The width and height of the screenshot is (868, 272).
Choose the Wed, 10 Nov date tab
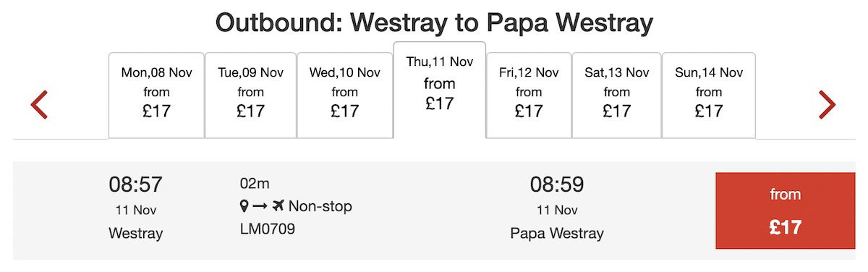pyautogui.click(x=345, y=95)
